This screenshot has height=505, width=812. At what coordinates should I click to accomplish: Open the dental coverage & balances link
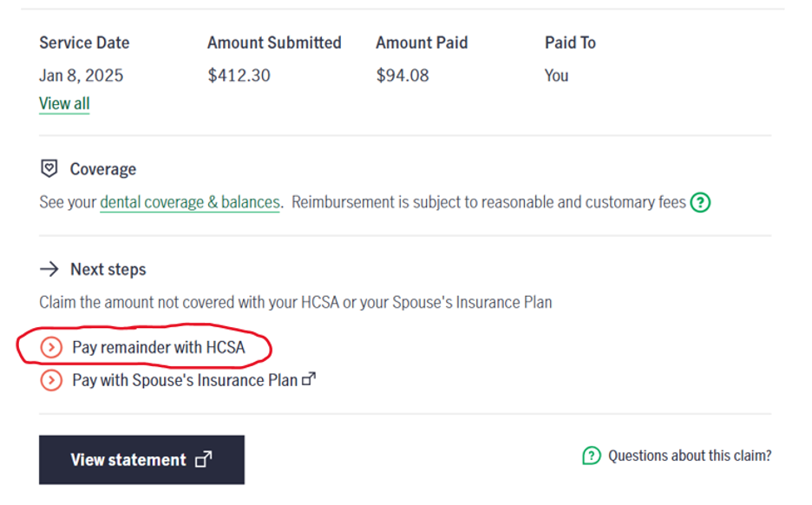190,203
